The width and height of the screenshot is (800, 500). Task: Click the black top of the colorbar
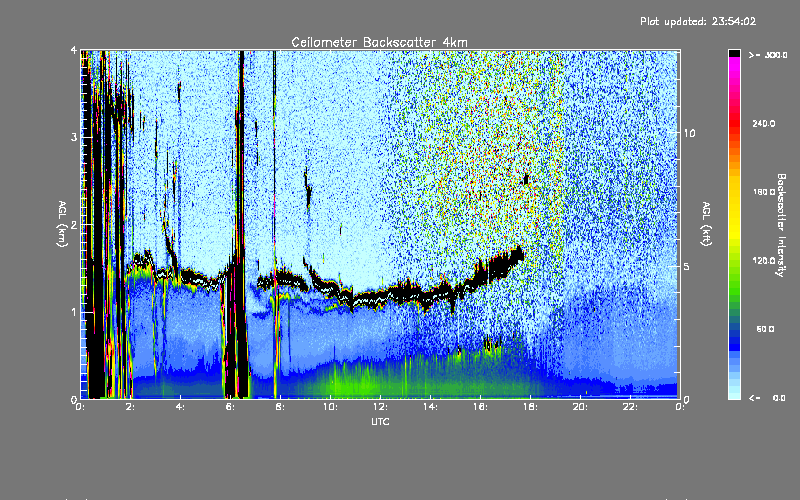[x=734, y=53]
